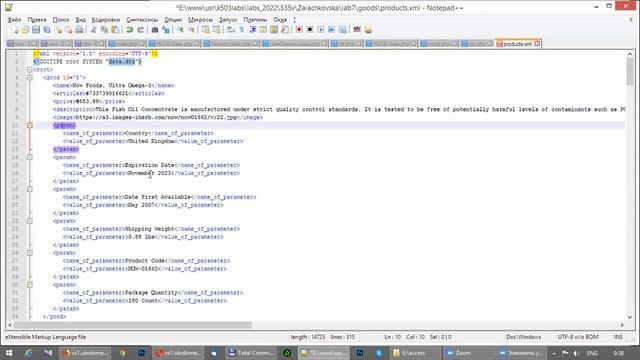Switch to Total Commander in the taskbar

pyautogui.click(x=251, y=353)
